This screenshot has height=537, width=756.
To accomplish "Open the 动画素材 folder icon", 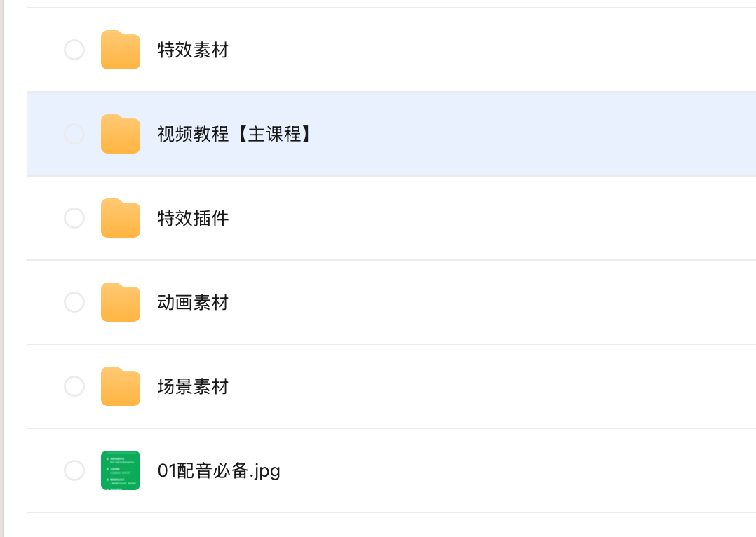I will pyautogui.click(x=121, y=302).
